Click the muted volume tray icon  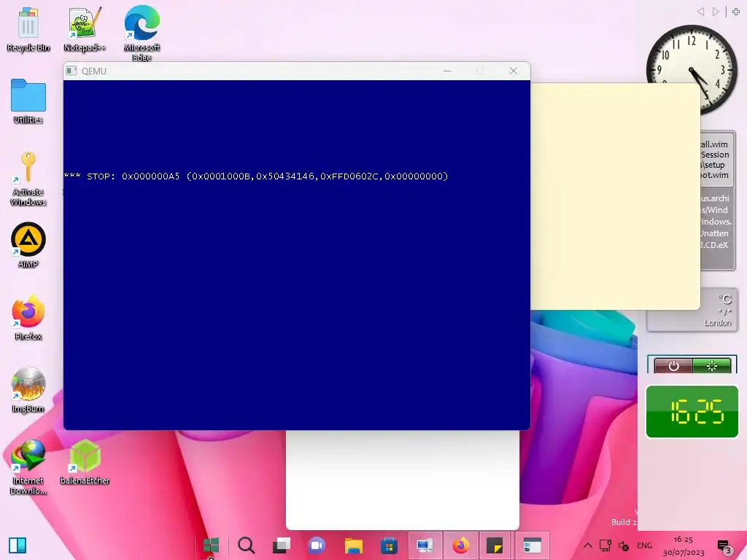(x=624, y=545)
